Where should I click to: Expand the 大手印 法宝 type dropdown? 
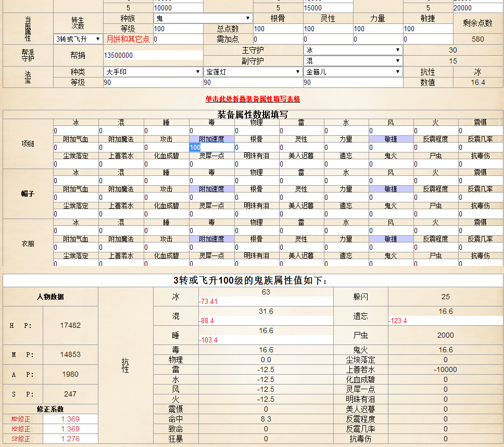coord(153,72)
